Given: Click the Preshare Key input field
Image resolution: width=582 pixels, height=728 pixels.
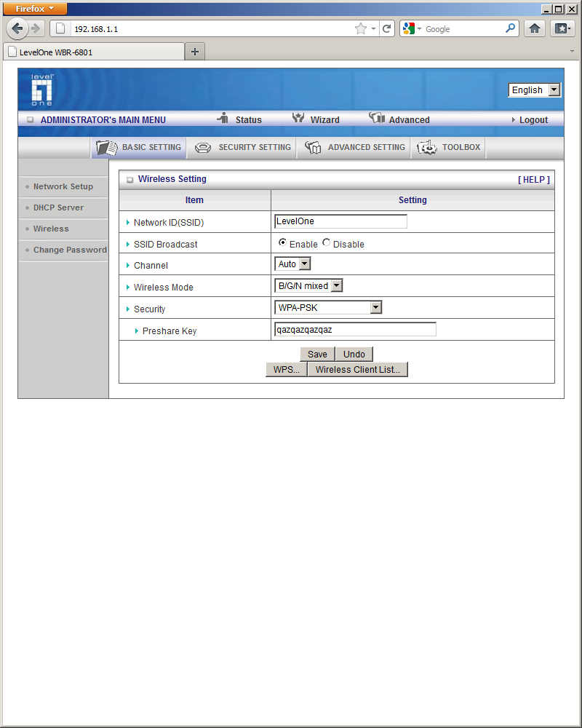Looking at the screenshot, I should pos(355,330).
